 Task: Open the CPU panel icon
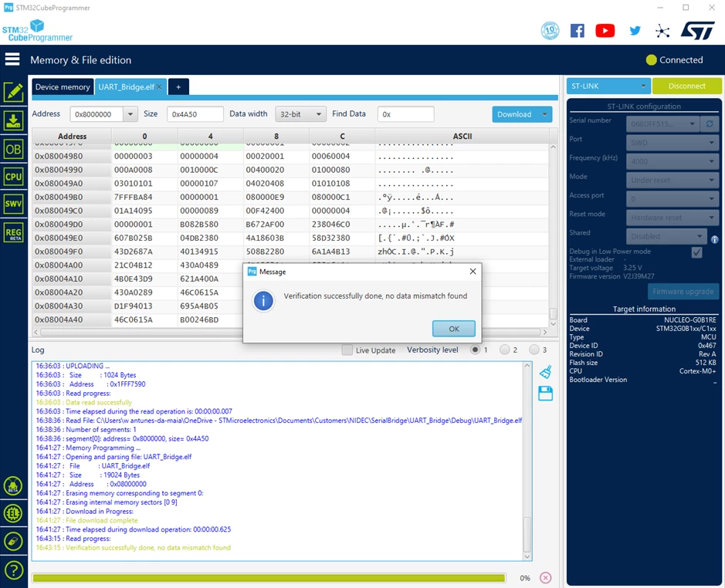[13, 177]
